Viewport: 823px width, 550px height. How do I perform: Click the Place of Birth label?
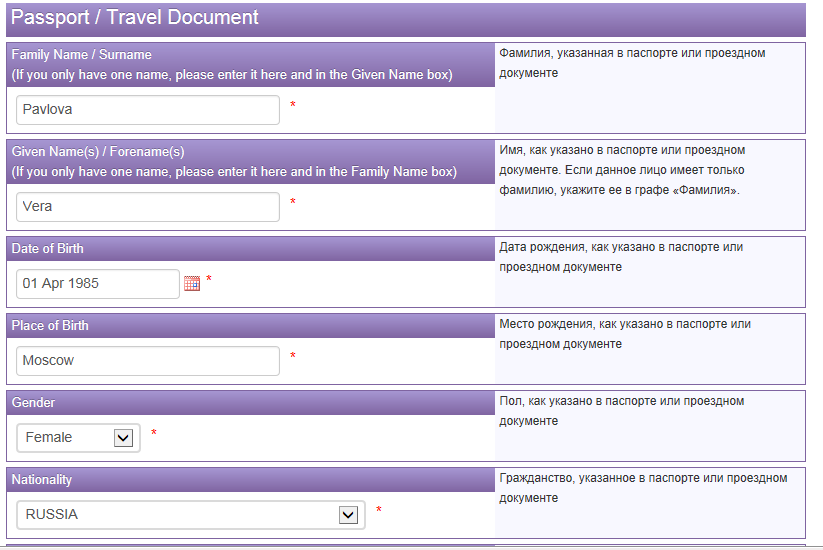pyautogui.click(x=50, y=325)
